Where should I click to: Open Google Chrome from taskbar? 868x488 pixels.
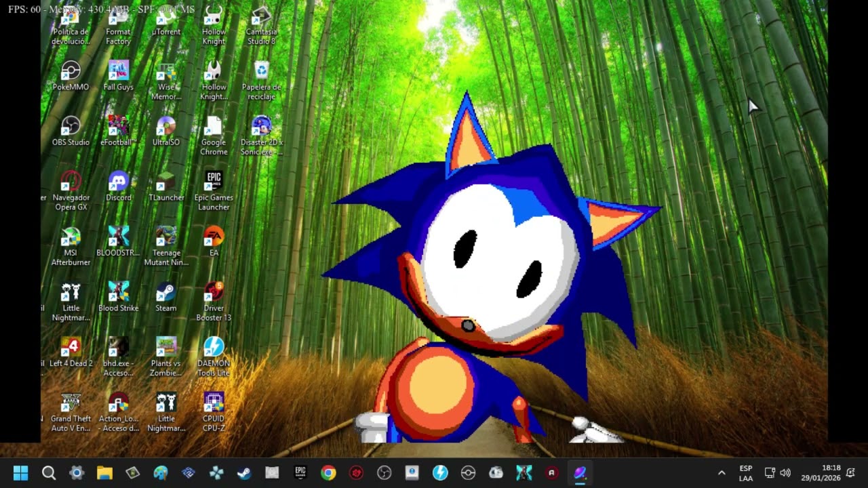tap(328, 472)
